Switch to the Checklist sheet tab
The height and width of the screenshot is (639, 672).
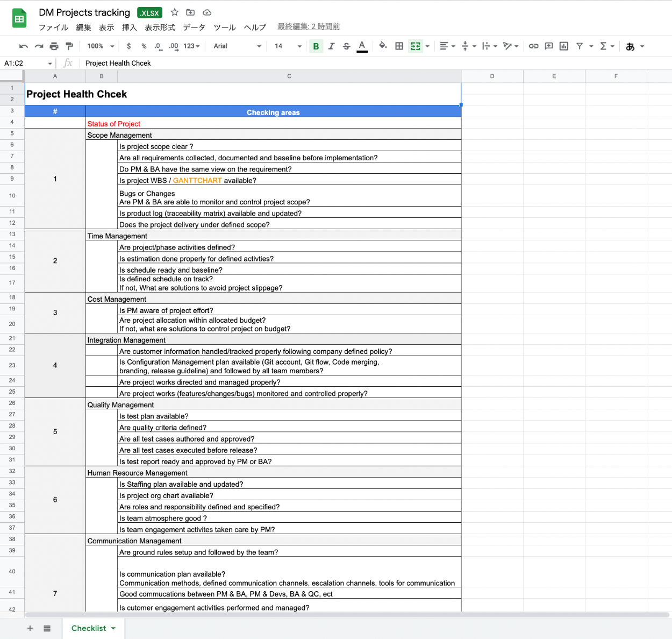[89, 628]
